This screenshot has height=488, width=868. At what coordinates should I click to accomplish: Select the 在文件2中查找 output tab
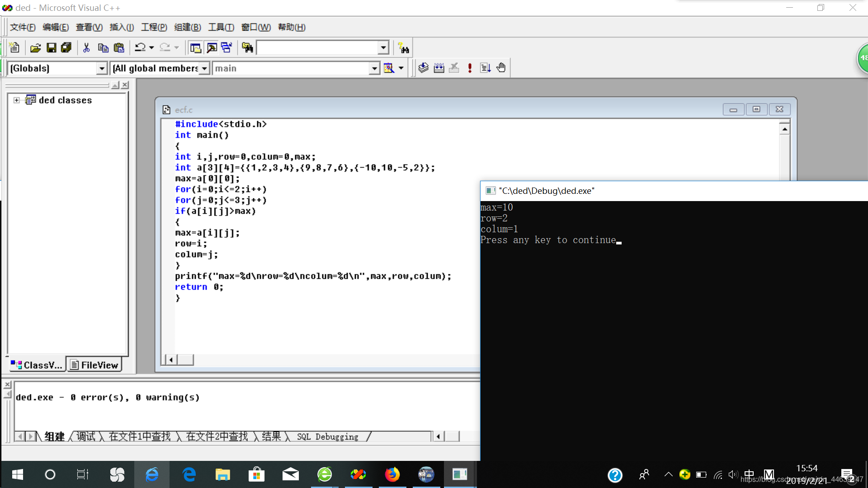click(217, 436)
